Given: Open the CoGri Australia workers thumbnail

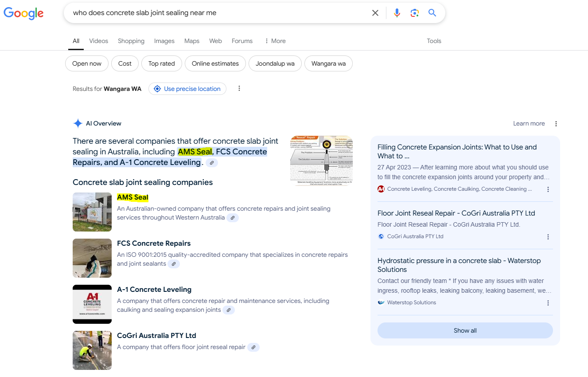Looking at the screenshot, I should click(x=92, y=350).
